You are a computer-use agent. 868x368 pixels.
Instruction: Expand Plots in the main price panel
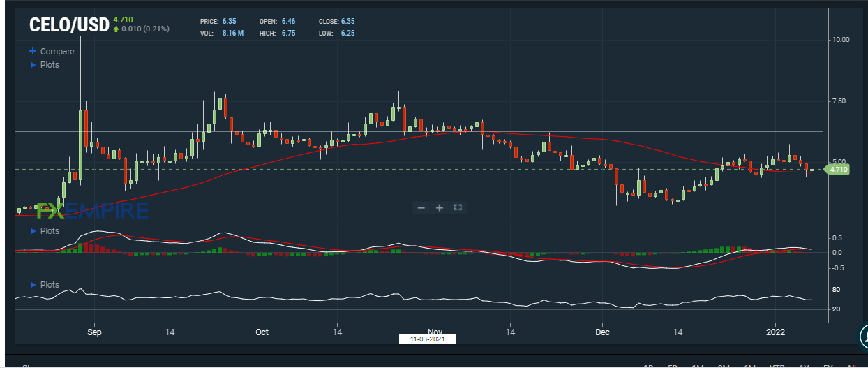(45, 65)
